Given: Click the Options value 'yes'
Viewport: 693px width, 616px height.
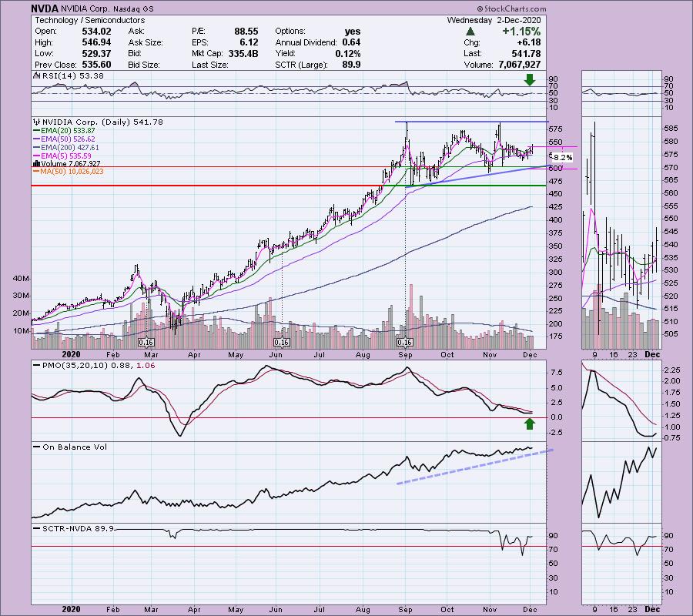Looking at the screenshot, I should [352, 32].
